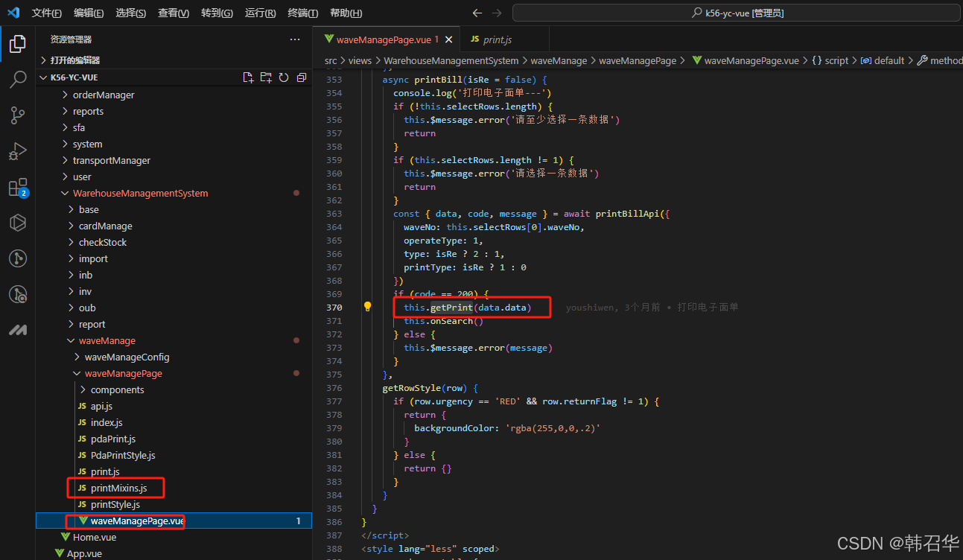Click the VS Code logo in title bar

13,13
